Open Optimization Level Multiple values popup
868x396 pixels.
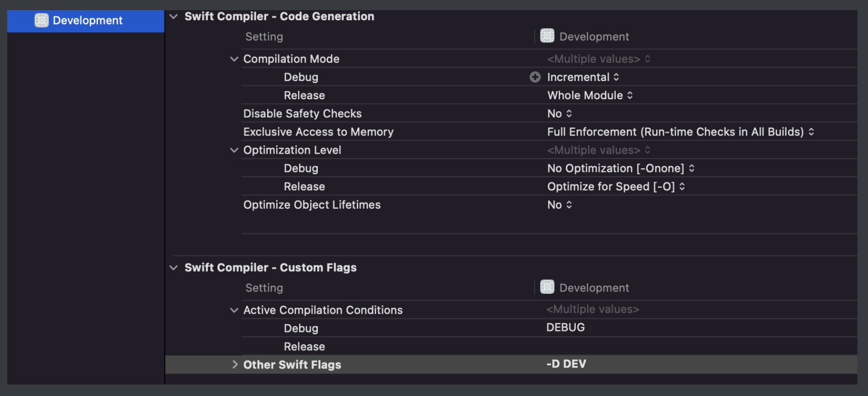[598, 150]
